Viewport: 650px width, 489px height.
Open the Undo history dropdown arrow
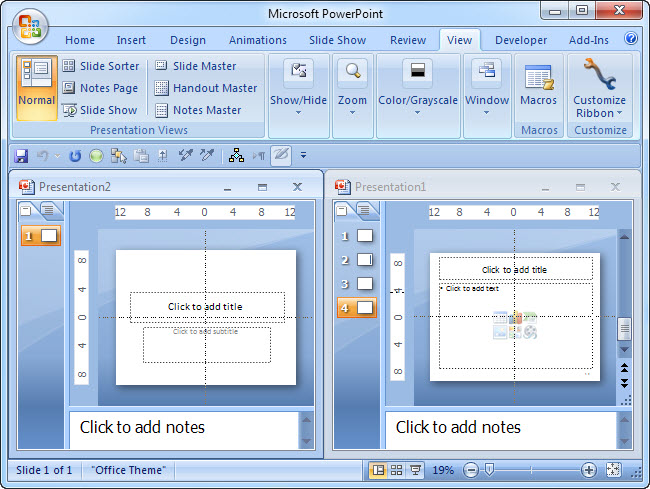click(57, 156)
